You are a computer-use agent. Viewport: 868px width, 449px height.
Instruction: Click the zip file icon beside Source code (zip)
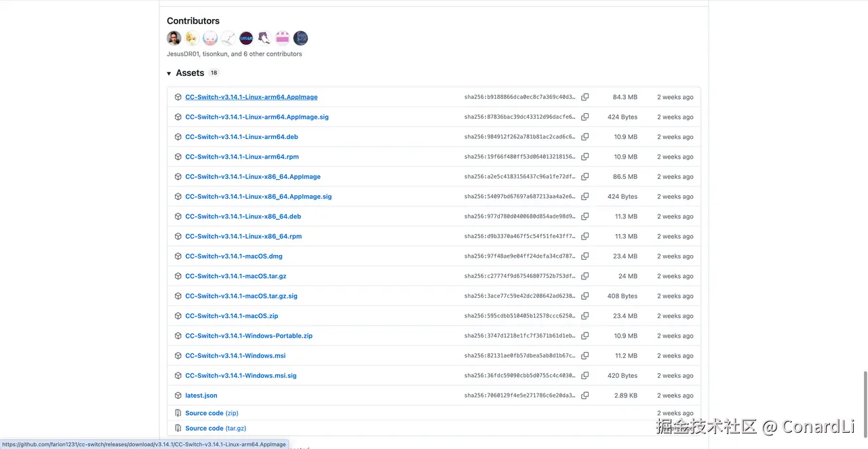pos(178,413)
